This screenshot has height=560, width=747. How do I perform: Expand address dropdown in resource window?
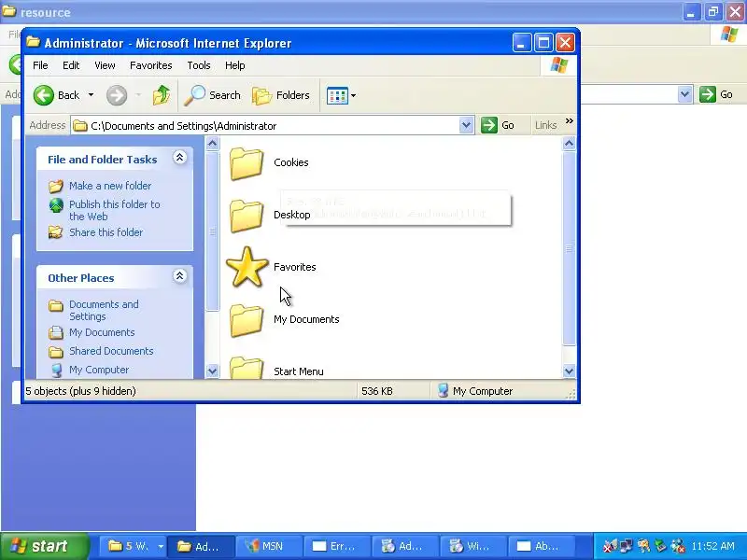pyautogui.click(x=685, y=94)
